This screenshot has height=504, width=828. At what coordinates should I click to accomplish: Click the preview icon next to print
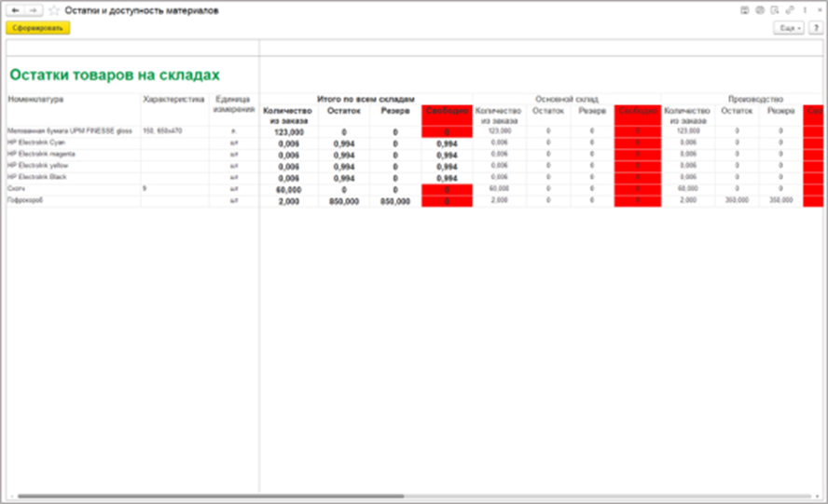775,9
